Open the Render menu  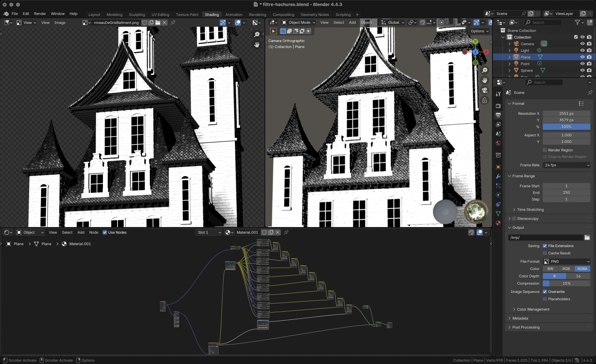(x=40, y=14)
